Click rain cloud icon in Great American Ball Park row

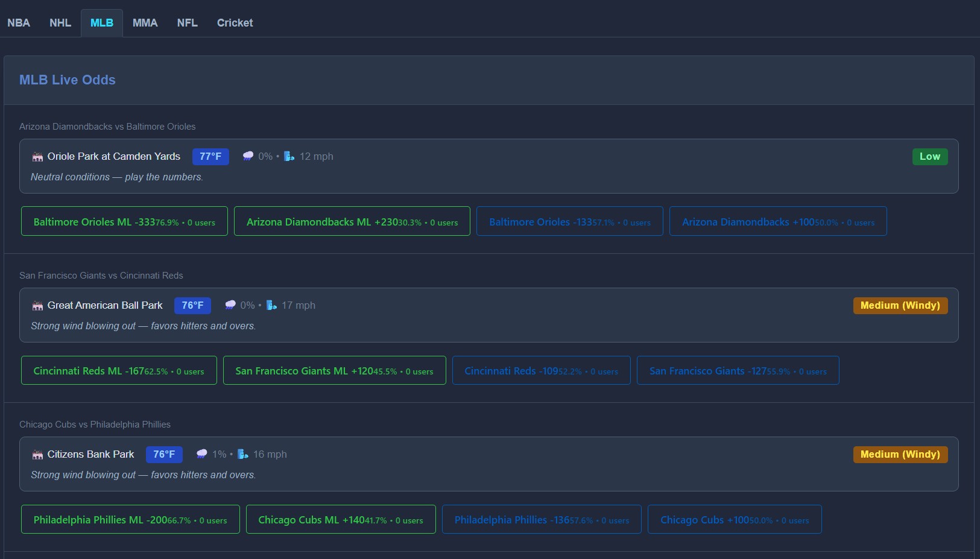230,305
